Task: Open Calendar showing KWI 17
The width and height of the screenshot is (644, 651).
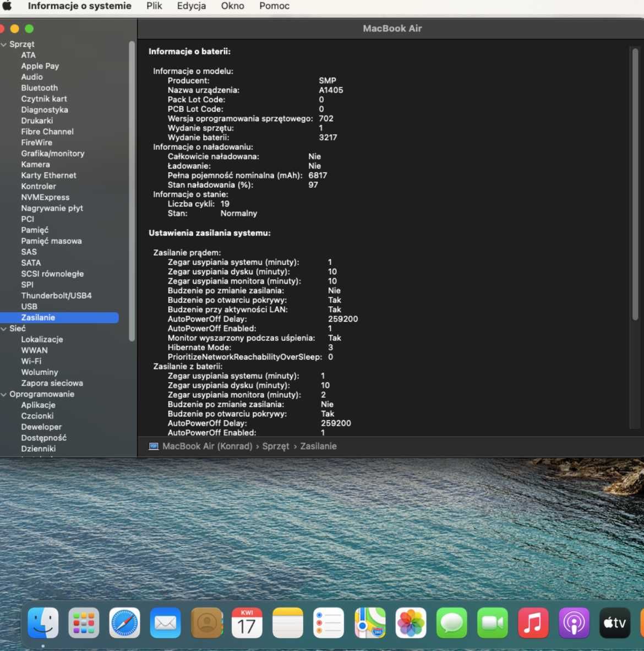Action: pyautogui.click(x=247, y=623)
